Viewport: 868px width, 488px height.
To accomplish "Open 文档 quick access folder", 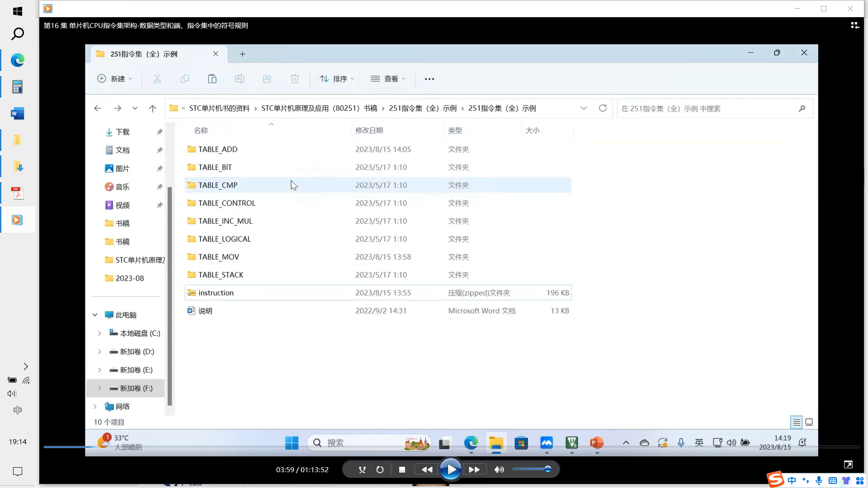I will pos(123,150).
